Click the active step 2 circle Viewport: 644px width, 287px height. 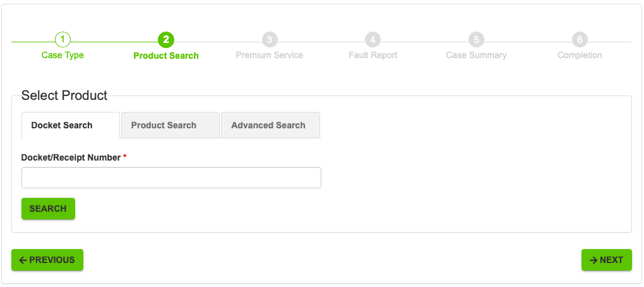point(166,40)
